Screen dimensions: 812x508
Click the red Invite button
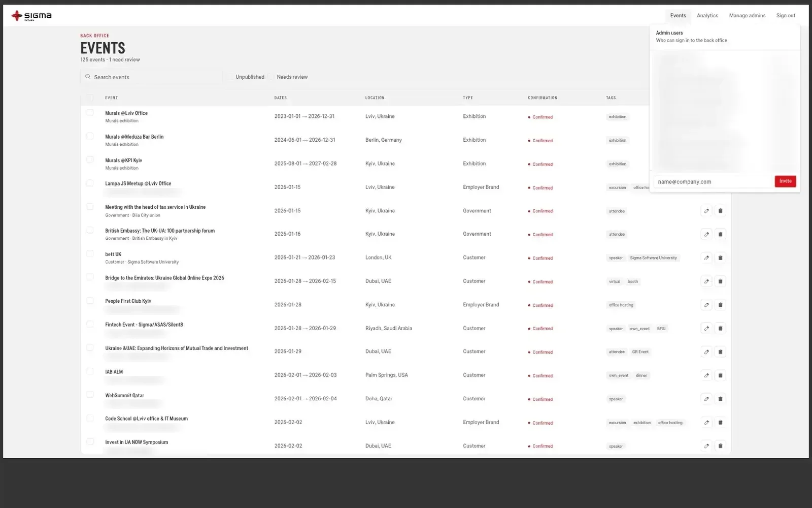pyautogui.click(x=785, y=181)
